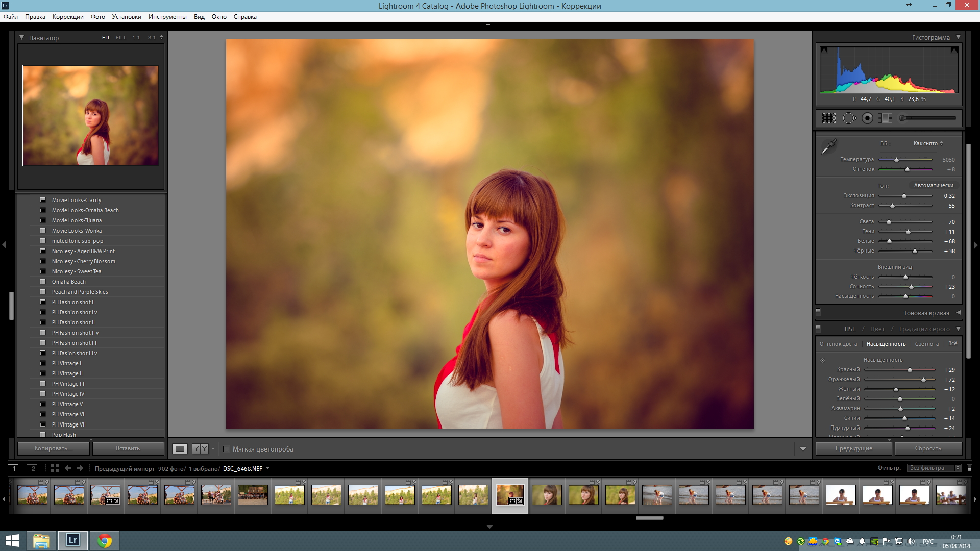
Task: Drag the Оранжевый saturation slider
Action: pos(925,379)
